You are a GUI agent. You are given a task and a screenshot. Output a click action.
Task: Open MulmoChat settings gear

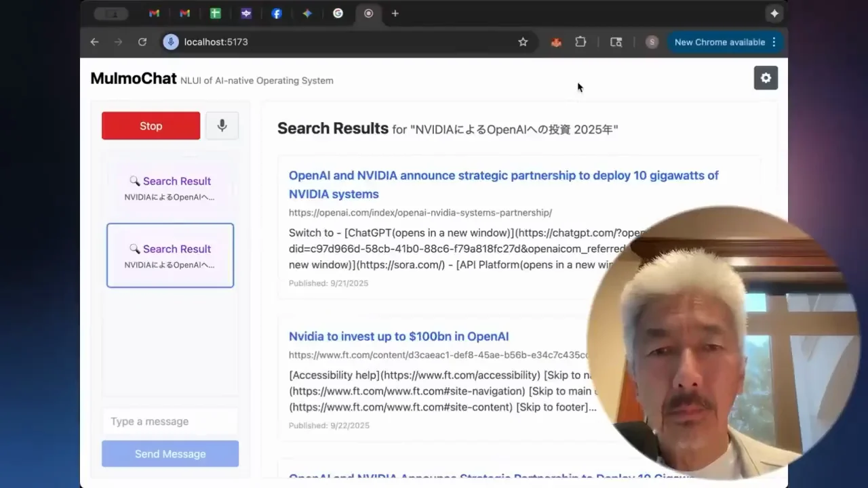point(766,78)
